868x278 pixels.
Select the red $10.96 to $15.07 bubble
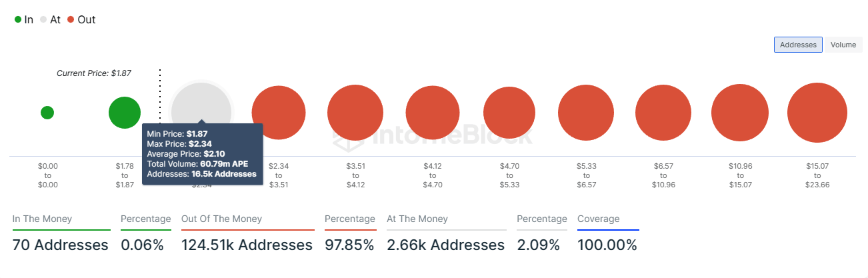coord(740,113)
